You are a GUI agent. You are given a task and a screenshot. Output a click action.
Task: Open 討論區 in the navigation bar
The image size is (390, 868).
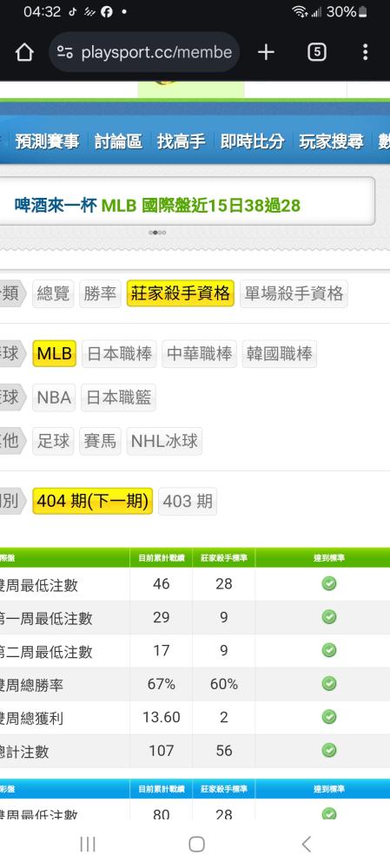click(x=118, y=141)
